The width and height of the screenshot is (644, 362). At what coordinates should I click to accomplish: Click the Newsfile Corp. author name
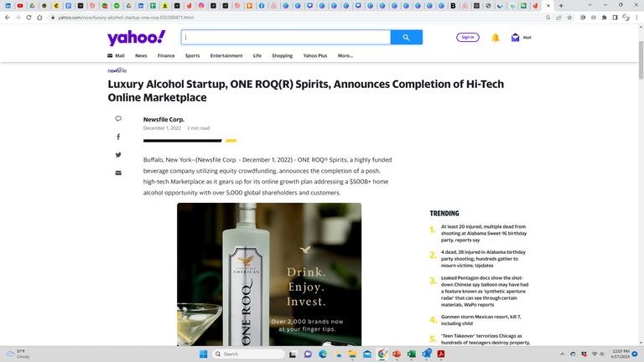(x=164, y=120)
